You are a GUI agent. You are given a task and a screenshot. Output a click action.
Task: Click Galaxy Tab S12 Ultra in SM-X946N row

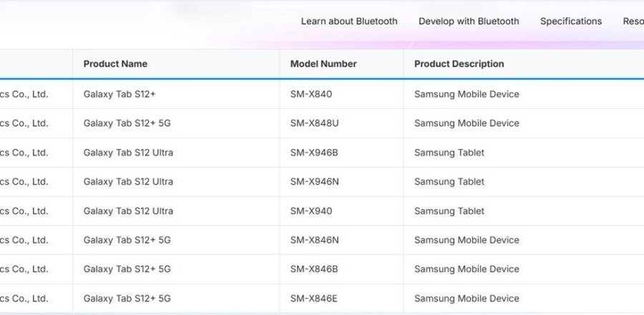(x=128, y=182)
